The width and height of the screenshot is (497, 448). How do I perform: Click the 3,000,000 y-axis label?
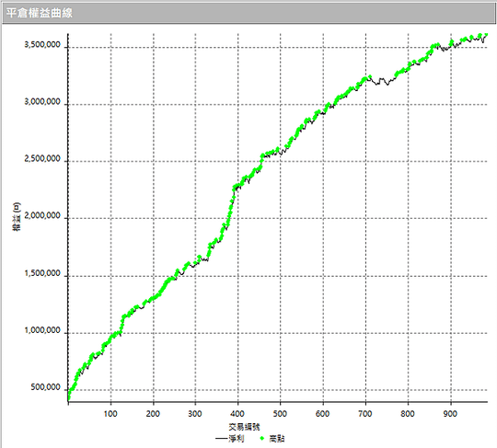[x=42, y=102]
